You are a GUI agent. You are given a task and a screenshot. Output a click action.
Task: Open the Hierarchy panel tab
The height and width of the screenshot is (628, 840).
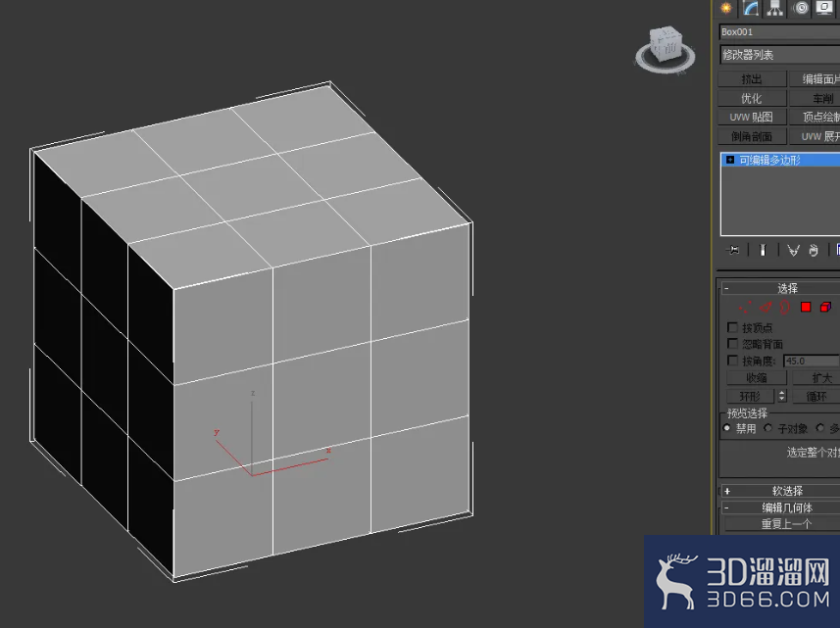pos(774,8)
